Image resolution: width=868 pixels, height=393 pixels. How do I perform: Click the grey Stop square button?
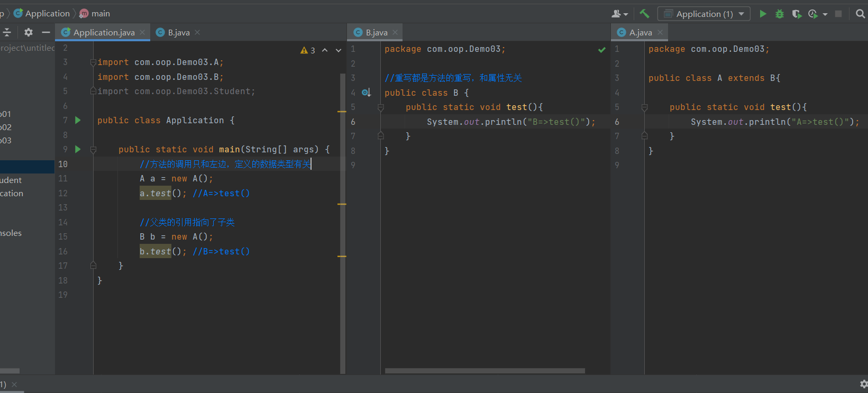point(838,14)
